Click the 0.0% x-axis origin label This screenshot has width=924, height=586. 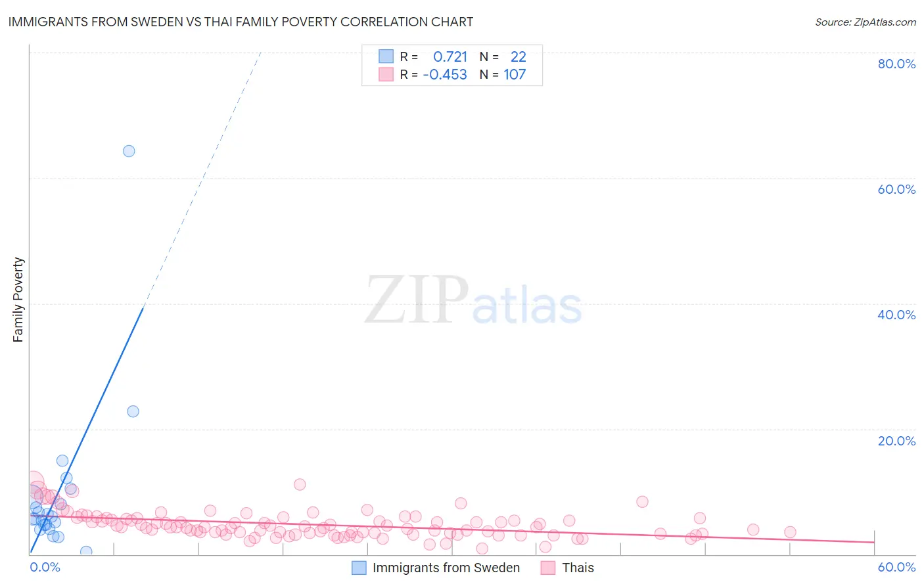point(45,567)
